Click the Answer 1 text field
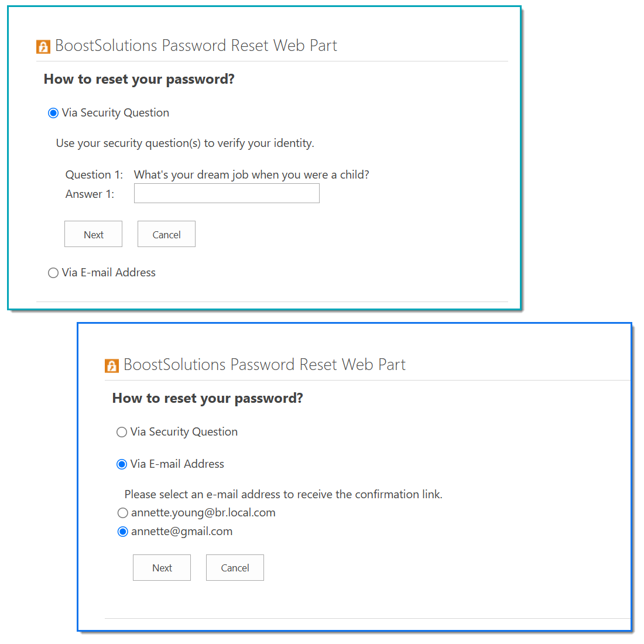This screenshot has width=644, height=644. click(x=227, y=193)
